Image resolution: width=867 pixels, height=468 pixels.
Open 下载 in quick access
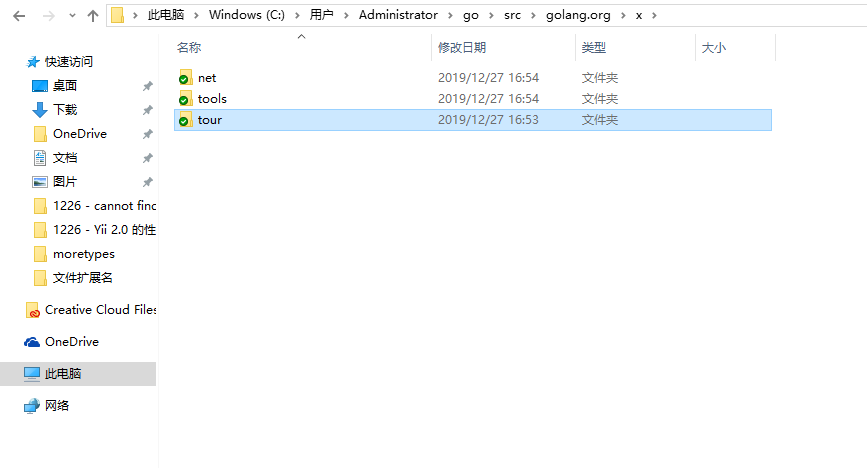click(65, 110)
